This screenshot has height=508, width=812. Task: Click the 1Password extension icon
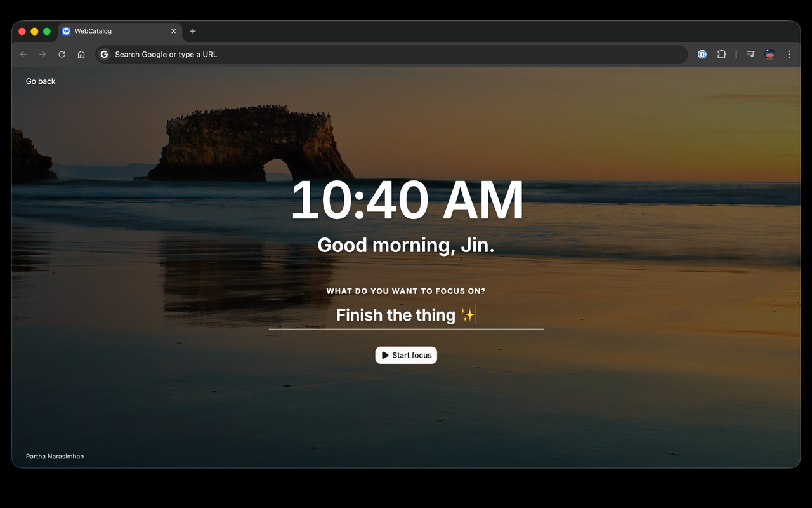[x=702, y=55]
